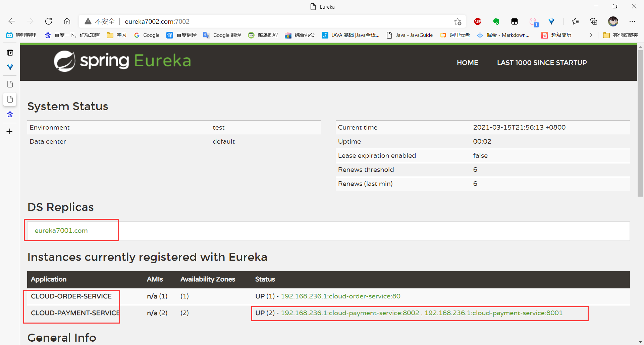Open the Favorites list icon
This screenshot has height=345, width=644.
(575, 21)
